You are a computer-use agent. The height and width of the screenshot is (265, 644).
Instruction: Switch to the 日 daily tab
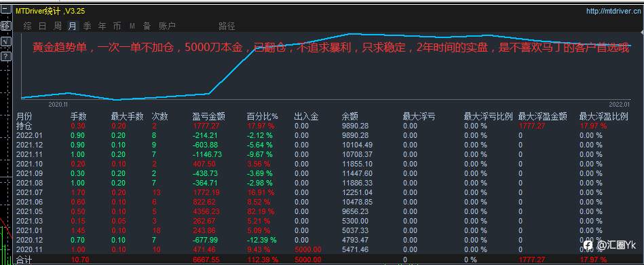point(43,26)
